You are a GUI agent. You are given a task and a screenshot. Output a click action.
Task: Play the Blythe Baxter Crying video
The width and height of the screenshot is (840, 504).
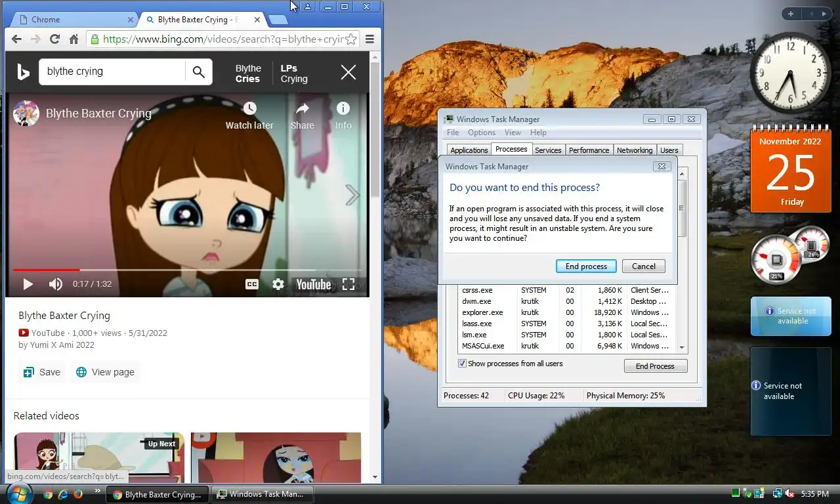click(28, 284)
